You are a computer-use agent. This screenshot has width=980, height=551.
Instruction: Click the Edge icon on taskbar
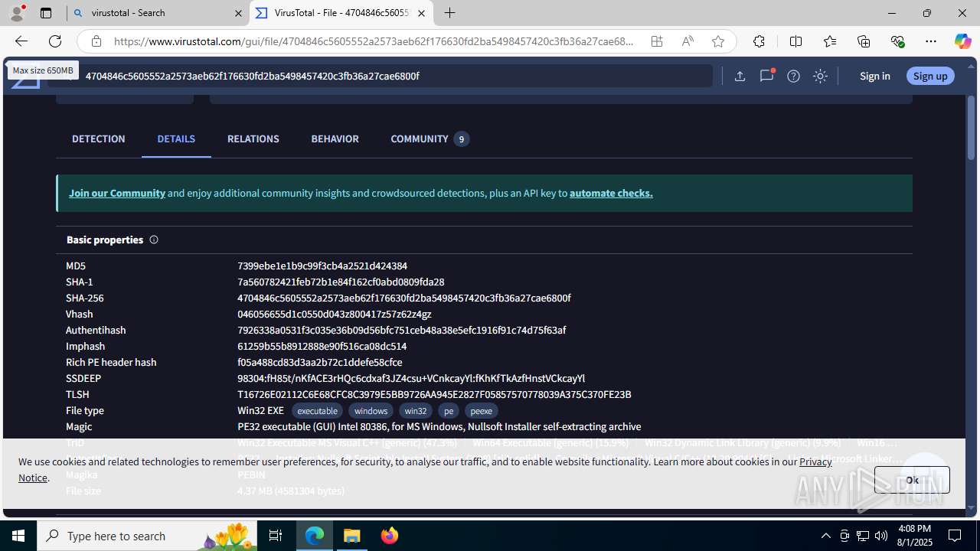coord(315,536)
